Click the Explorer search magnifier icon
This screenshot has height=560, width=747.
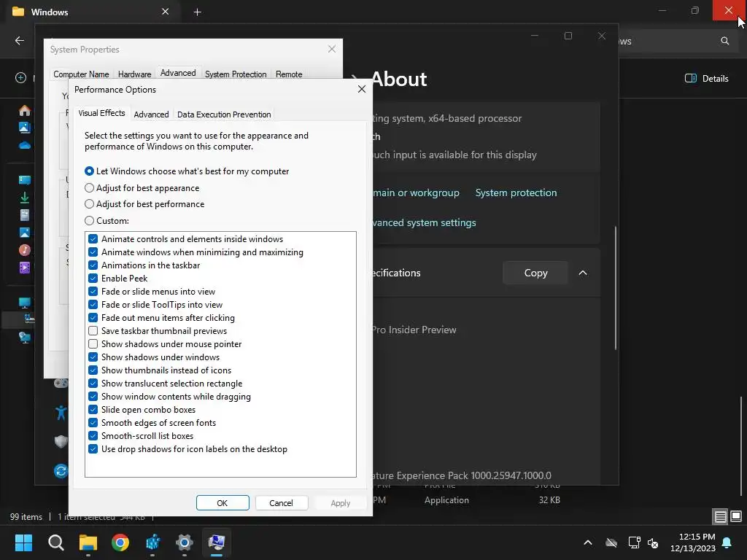[x=724, y=41]
